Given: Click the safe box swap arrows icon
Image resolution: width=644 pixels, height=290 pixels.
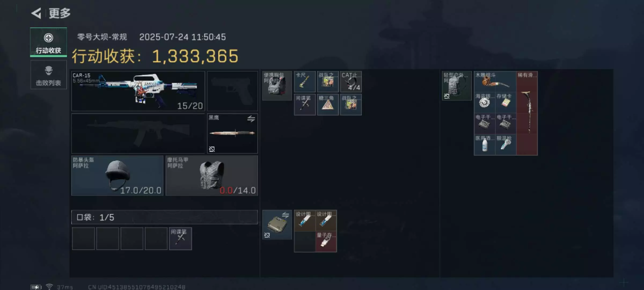Looking at the screenshot, I should click(x=286, y=215).
